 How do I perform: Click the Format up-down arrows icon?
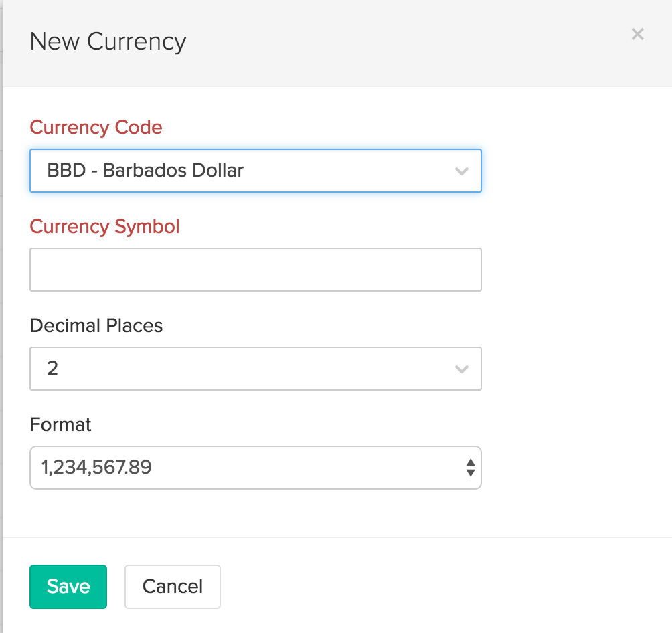pyautogui.click(x=470, y=468)
